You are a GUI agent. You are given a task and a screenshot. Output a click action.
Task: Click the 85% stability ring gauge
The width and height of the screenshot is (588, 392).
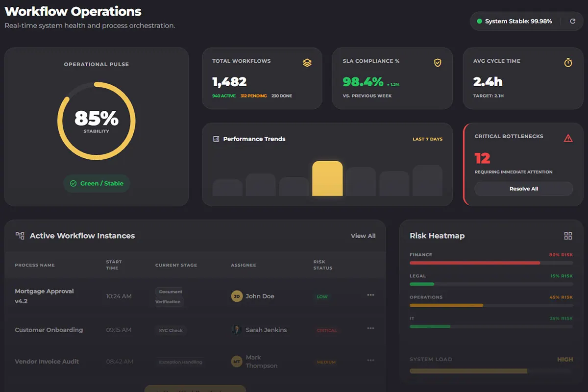[97, 121]
